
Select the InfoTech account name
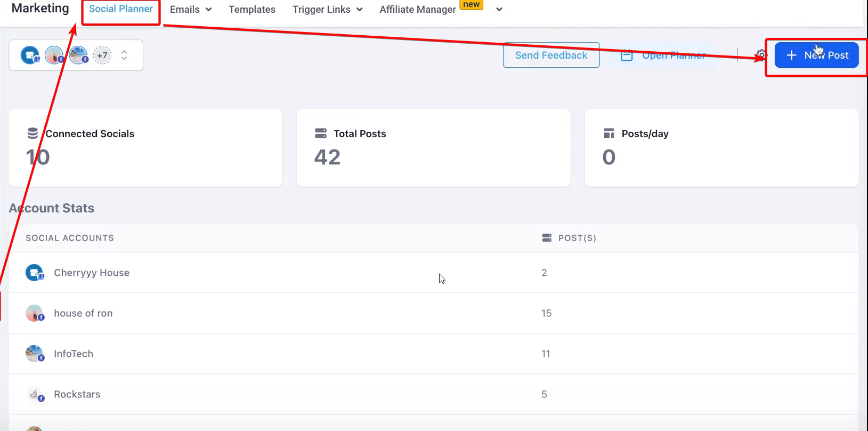click(x=74, y=354)
